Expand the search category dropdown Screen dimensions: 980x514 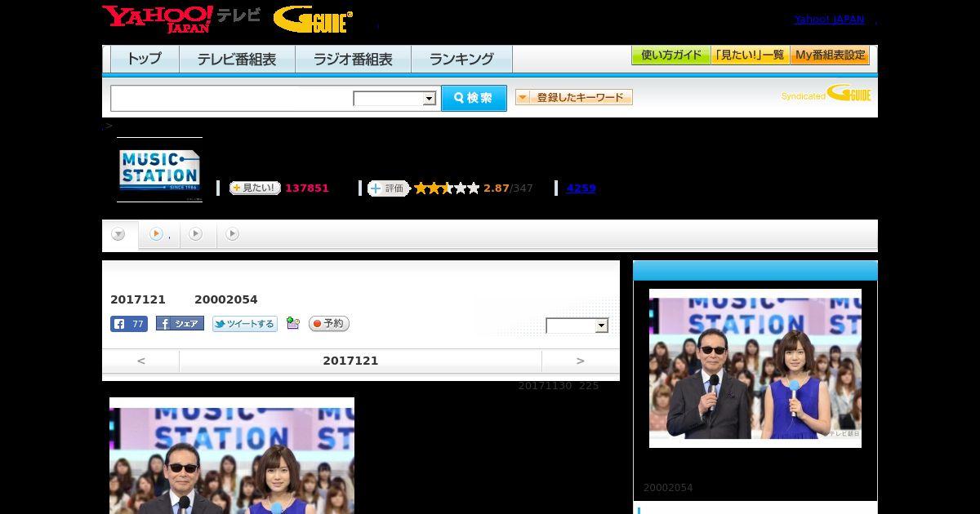click(x=395, y=99)
